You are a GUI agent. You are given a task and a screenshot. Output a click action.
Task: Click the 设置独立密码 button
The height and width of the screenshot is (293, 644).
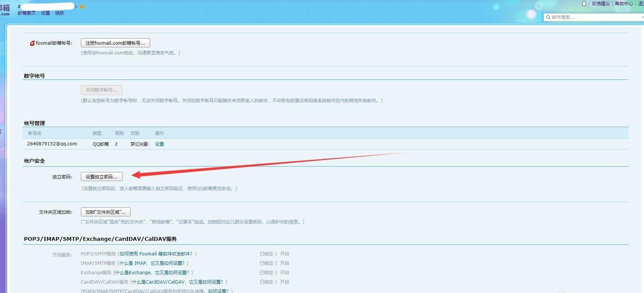coord(102,177)
